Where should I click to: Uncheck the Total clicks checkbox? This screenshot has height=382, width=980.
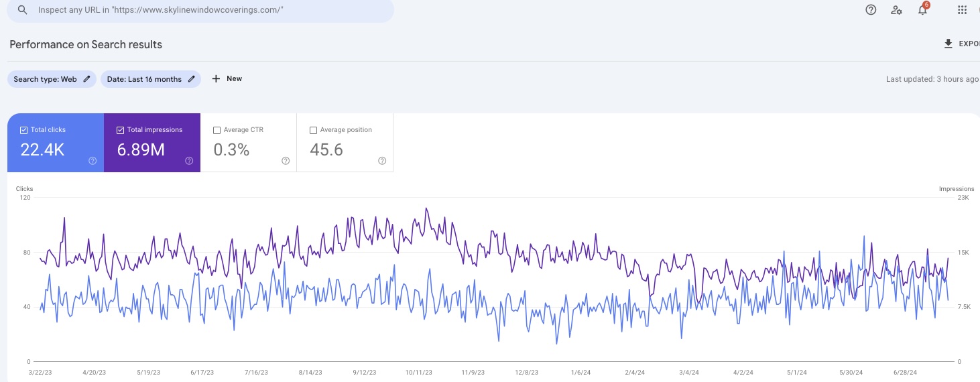pos(24,130)
